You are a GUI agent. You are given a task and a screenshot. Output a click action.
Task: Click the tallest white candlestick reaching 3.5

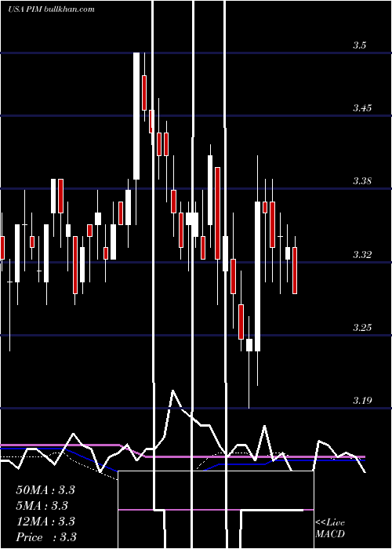coord(136,116)
